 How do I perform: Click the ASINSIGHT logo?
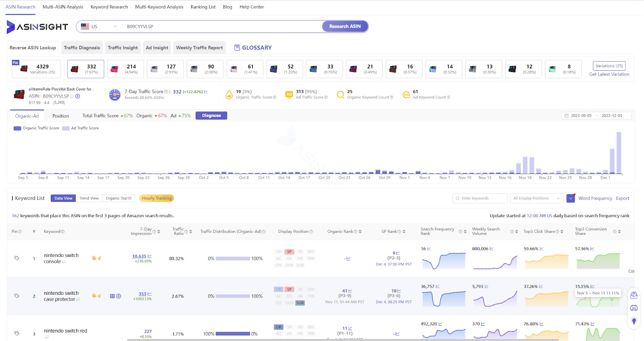(x=37, y=27)
